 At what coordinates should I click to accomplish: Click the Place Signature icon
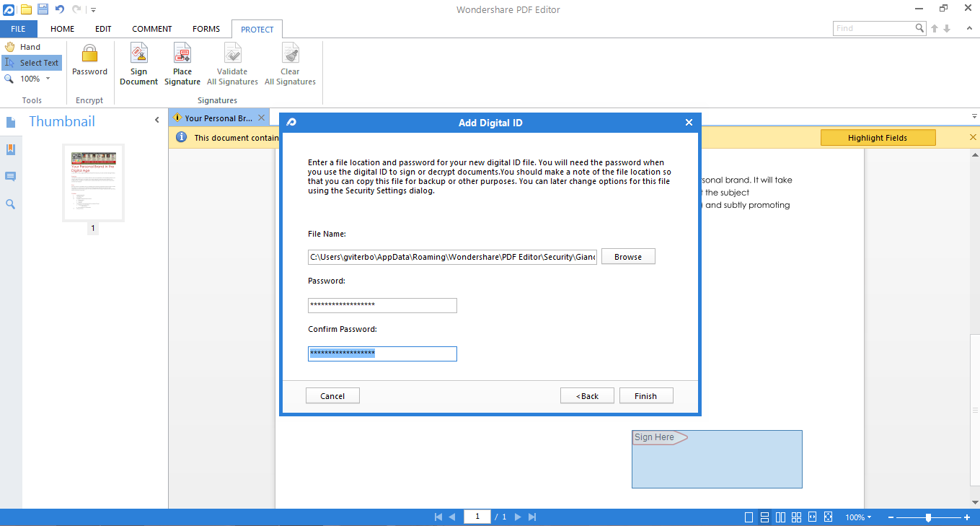click(x=182, y=54)
